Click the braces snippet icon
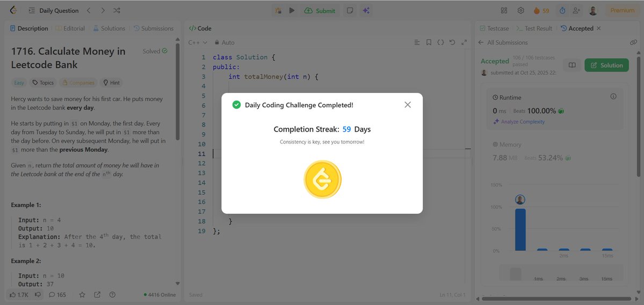Viewport: 644px width, 305px height. [x=440, y=42]
